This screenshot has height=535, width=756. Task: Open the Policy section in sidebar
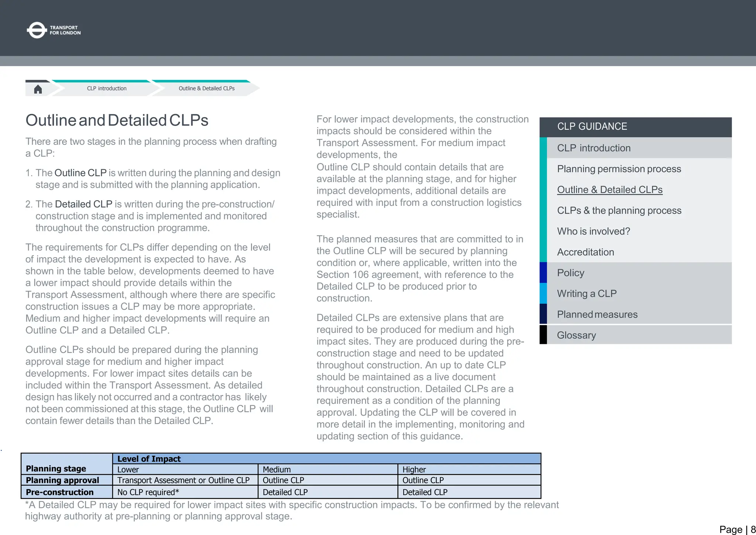point(570,273)
